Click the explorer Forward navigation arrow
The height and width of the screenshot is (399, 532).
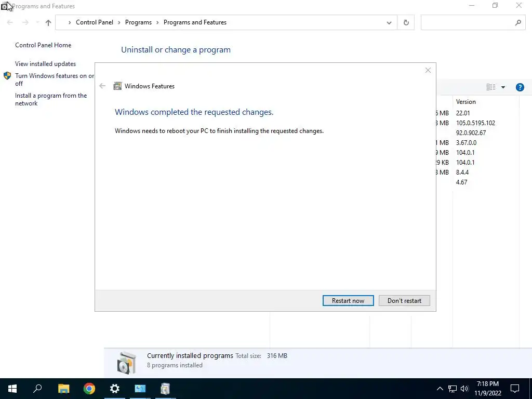(25, 22)
